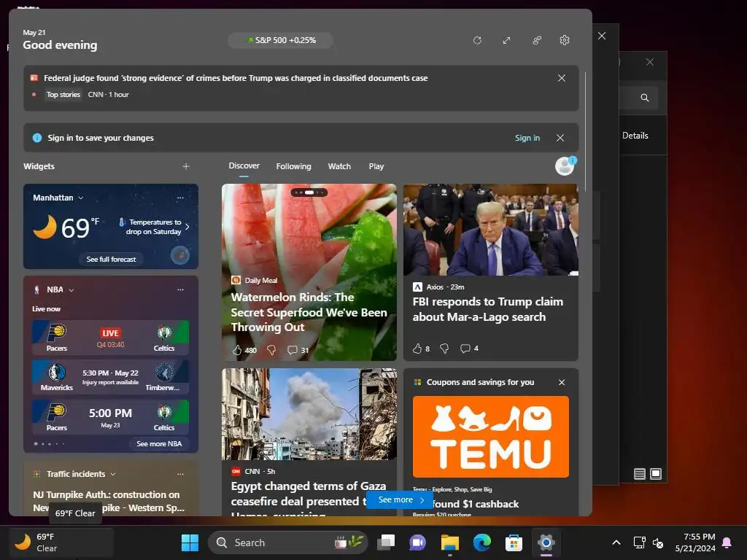Click See more NBA button
This screenshot has width=747, height=560.
pyautogui.click(x=159, y=443)
